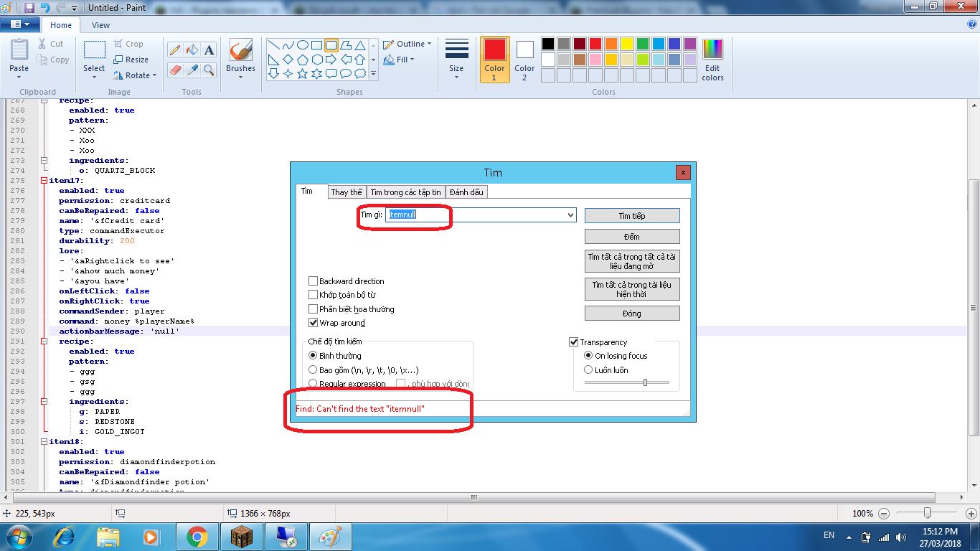Open the blue Paint file menu
Image resolution: width=980 pixels, height=551 pixels.
point(20,24)
